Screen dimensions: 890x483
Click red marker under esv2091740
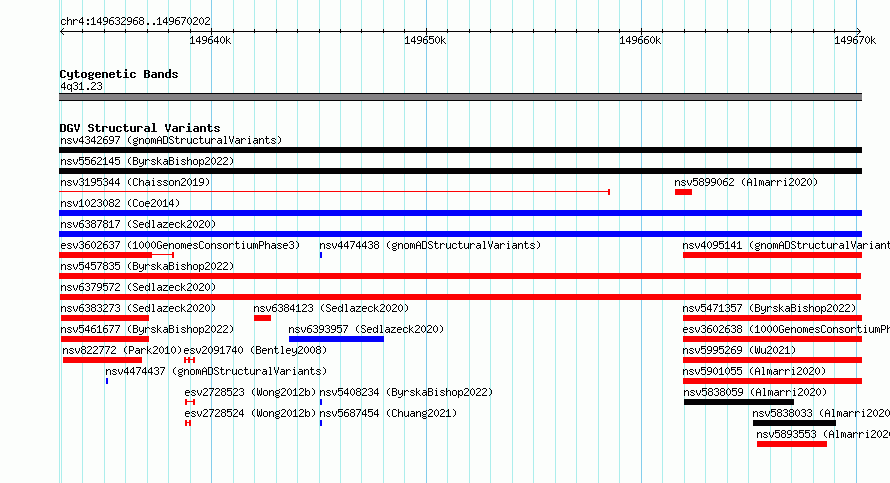pyautogui.click(x=190, y=360)
